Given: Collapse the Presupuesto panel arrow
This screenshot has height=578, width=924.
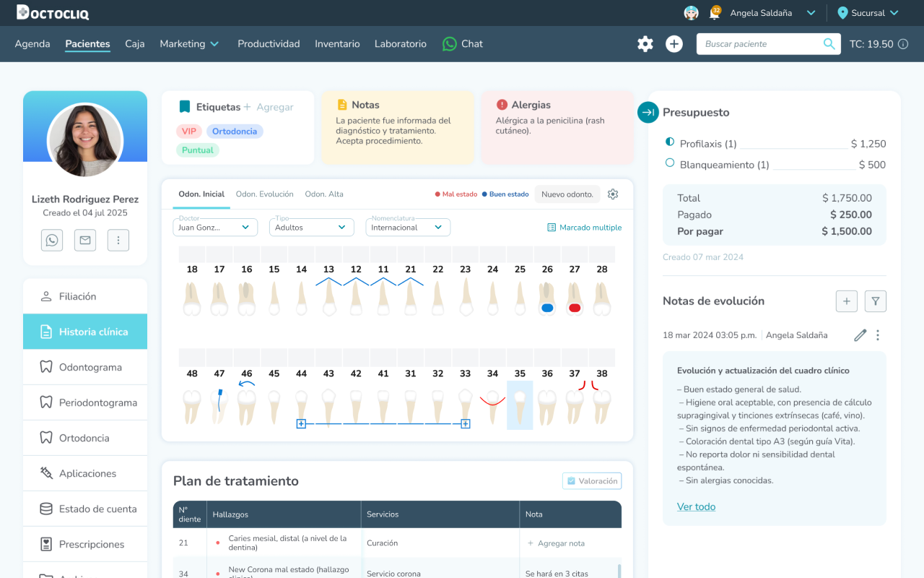Looking at the screenshot, I should [x=648, y=112].
